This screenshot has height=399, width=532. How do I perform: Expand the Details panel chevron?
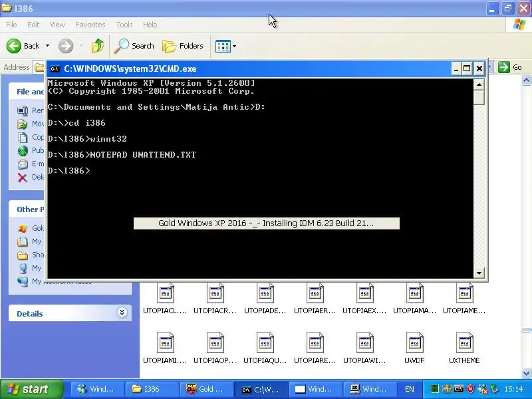tap(122, 312)
